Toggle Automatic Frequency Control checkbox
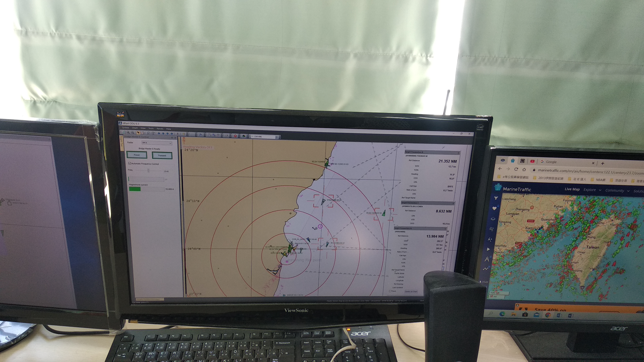644x362 pixels. click(x=130, y=163)
